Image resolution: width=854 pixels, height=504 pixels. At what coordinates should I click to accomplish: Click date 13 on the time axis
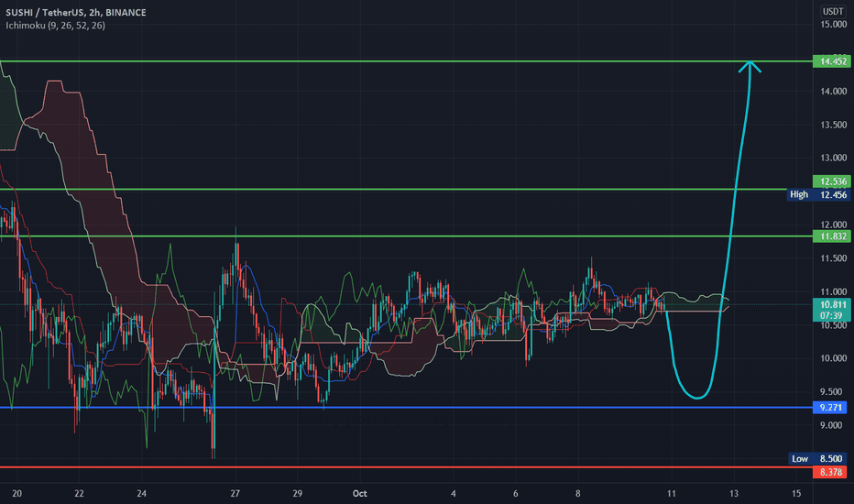(734, 494)
